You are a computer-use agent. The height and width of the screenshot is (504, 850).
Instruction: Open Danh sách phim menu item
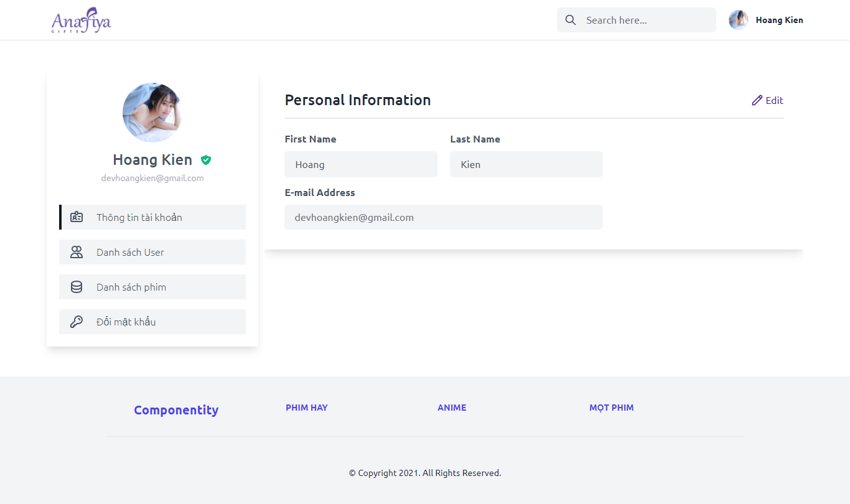(x=152, y=287)
